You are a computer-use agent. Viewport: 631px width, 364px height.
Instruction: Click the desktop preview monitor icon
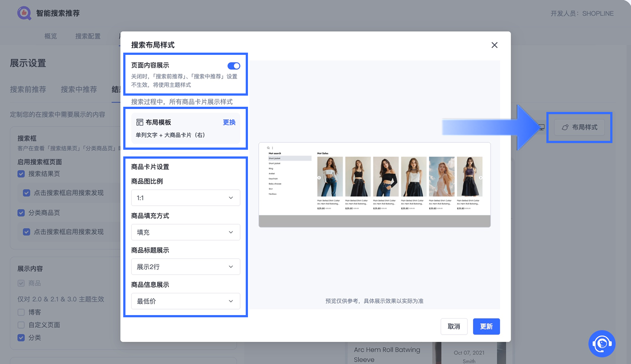tap(542, 128)
